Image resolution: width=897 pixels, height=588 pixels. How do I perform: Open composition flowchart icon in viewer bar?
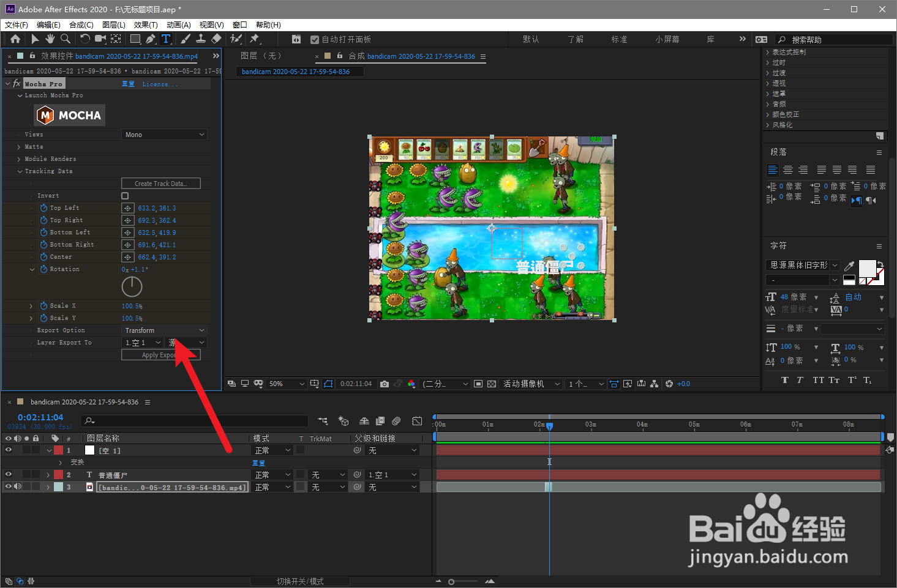[655, 384]
